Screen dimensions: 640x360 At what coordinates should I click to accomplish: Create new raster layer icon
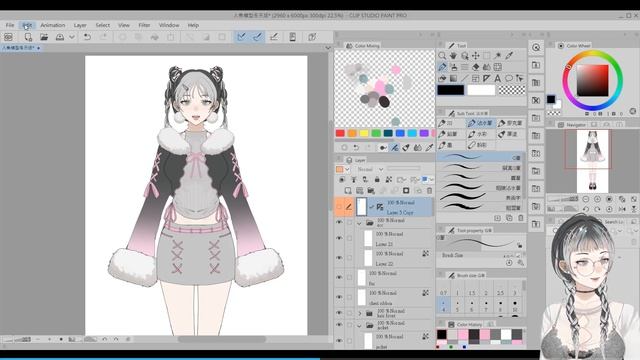[x=348, y=191]
